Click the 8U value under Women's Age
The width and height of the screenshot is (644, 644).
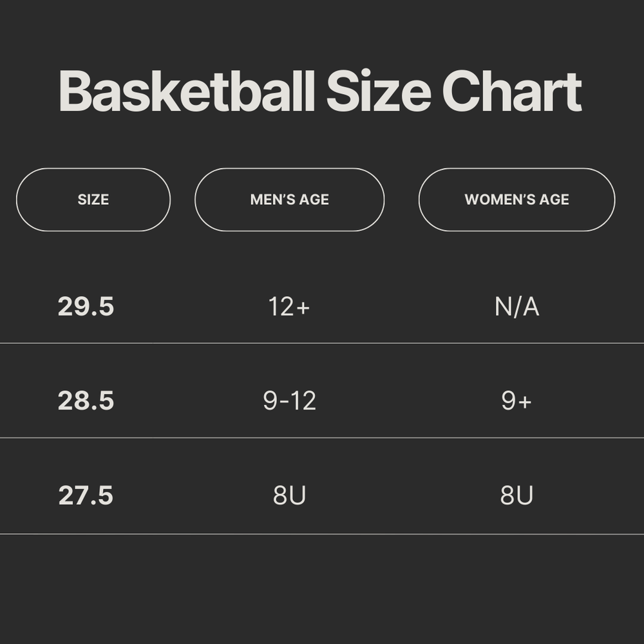pos(516,496)
